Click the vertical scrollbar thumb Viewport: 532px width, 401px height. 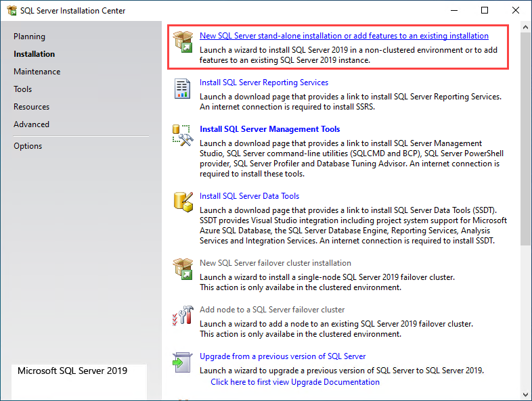click(x=525, y=139)
